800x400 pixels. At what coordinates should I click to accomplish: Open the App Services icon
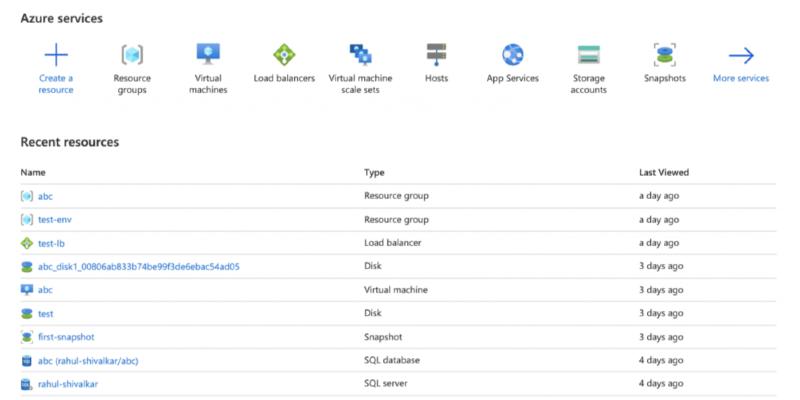(x=513, y=55)
